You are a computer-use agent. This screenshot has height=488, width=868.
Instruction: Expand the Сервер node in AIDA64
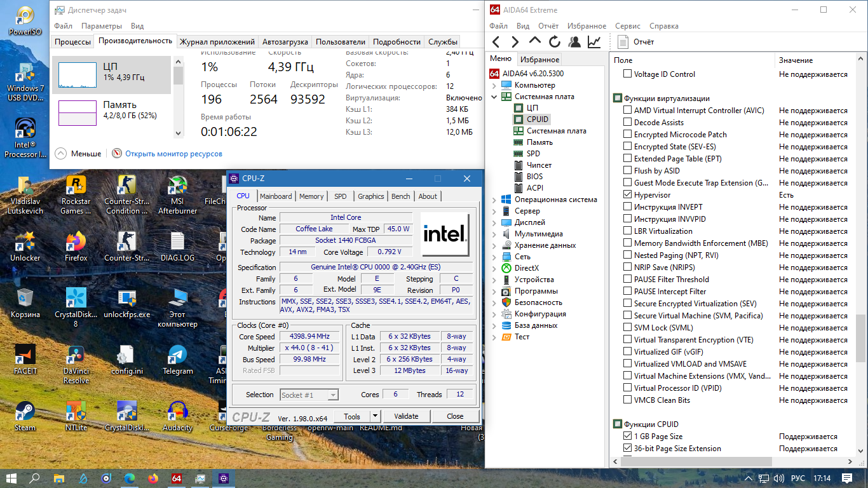point(494,211)
